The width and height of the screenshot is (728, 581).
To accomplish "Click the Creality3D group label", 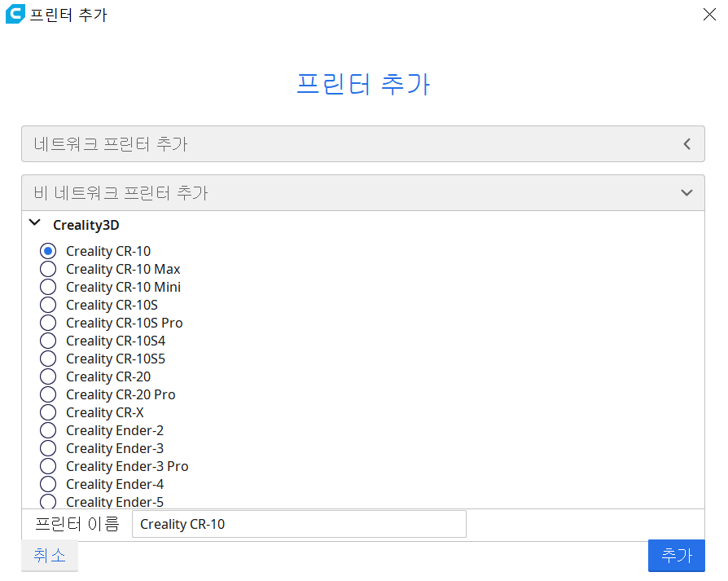I will tap(86, 225).
